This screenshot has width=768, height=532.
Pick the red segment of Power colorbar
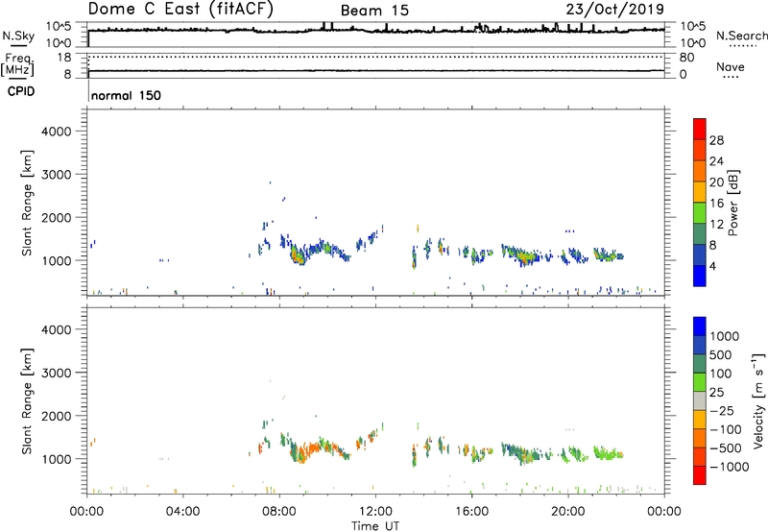pyautogui.click(x=700, y=129)
